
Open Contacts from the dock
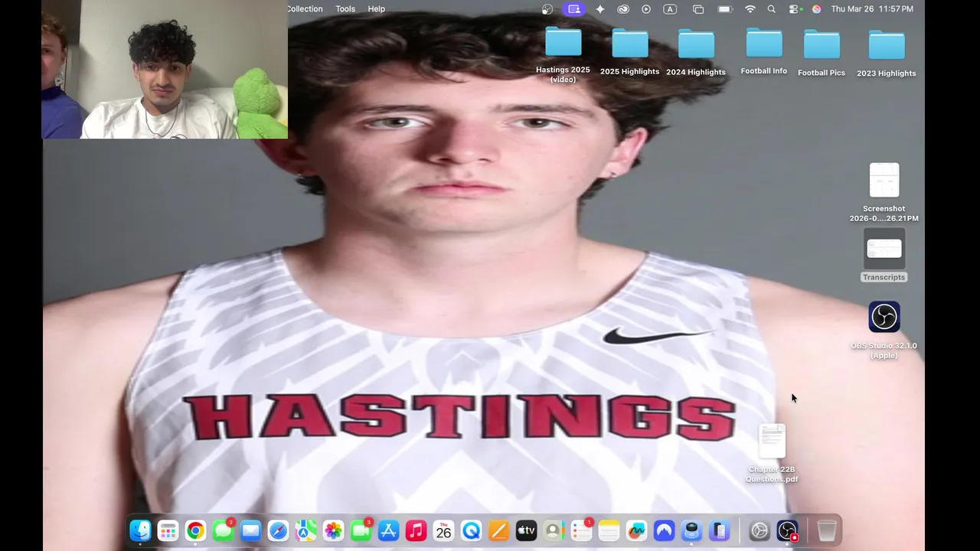coord(554,530)
